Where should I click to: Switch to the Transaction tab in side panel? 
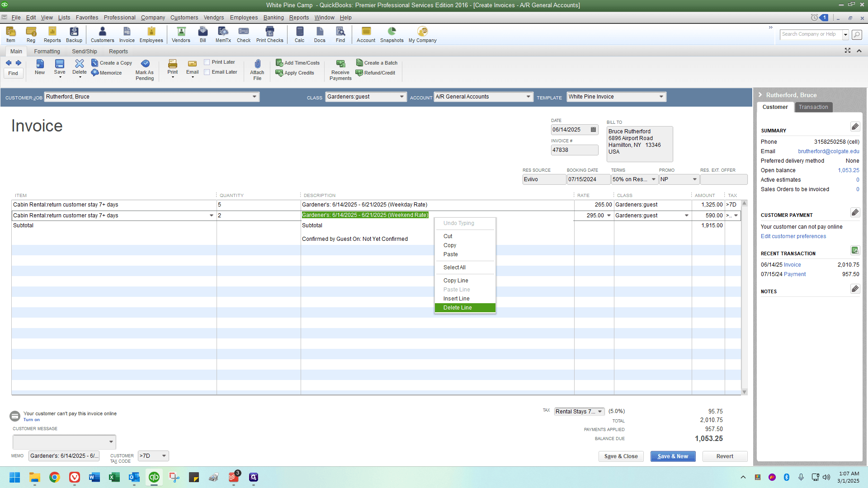click(x=813, y=107)
